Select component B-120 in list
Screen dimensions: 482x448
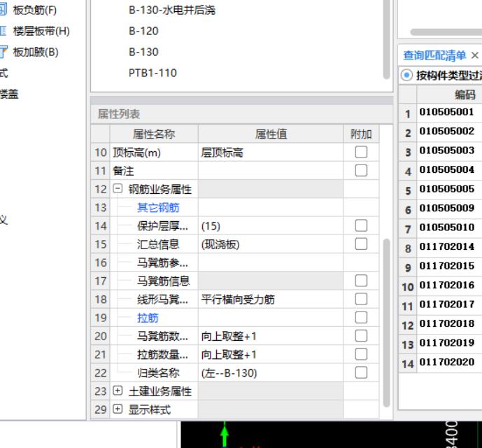143,31
